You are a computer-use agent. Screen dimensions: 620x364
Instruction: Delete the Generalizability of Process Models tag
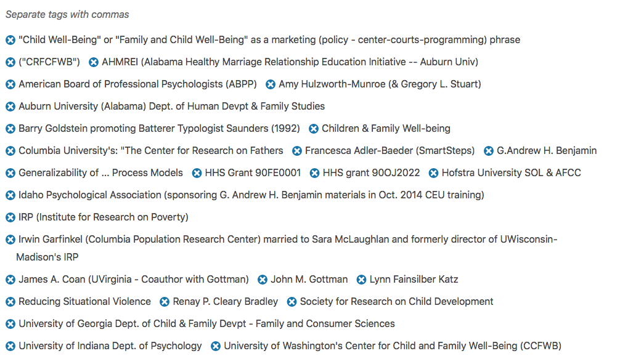[x=10, y=173]
